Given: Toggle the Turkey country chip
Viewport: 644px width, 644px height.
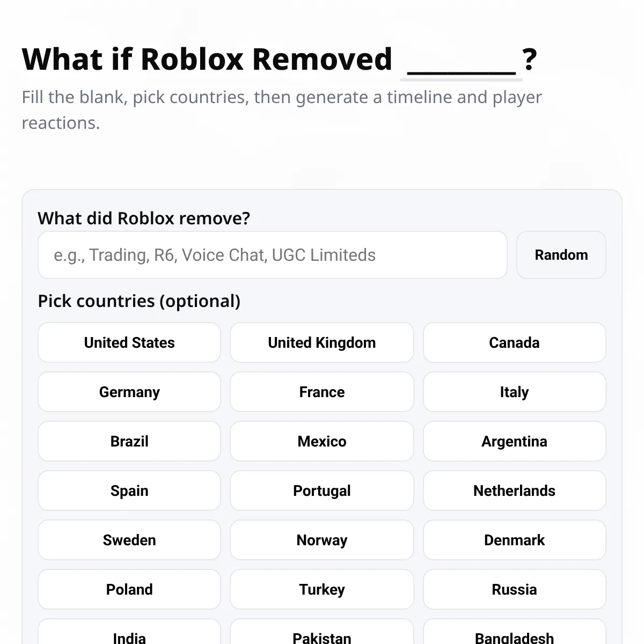Looking at the screenshot, I should pos(322,589).
